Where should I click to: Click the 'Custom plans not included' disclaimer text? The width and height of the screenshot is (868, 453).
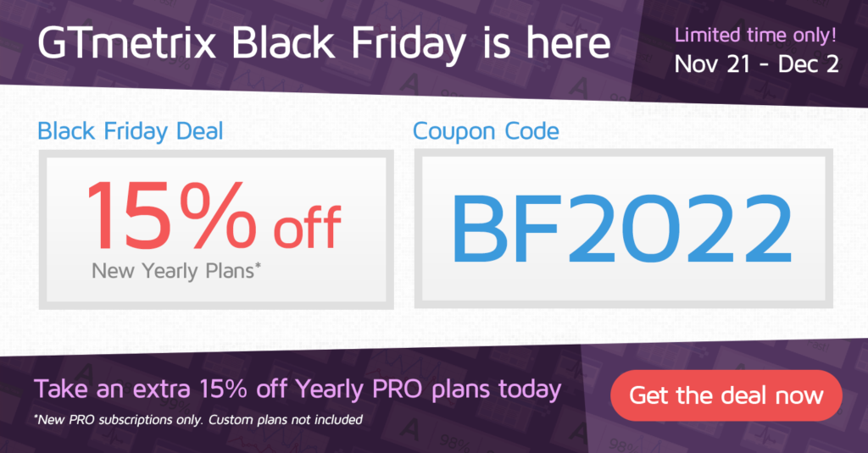coord(286,420)
